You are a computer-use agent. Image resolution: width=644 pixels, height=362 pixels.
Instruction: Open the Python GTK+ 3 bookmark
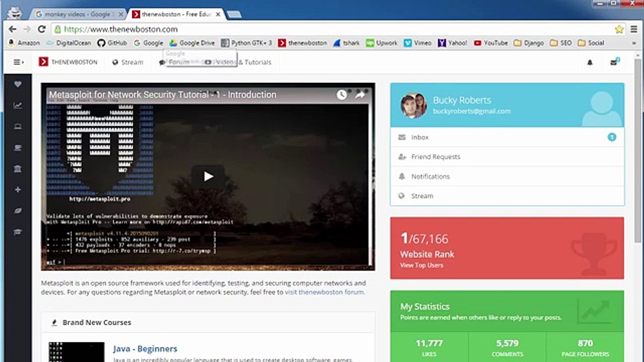(247, 43)
